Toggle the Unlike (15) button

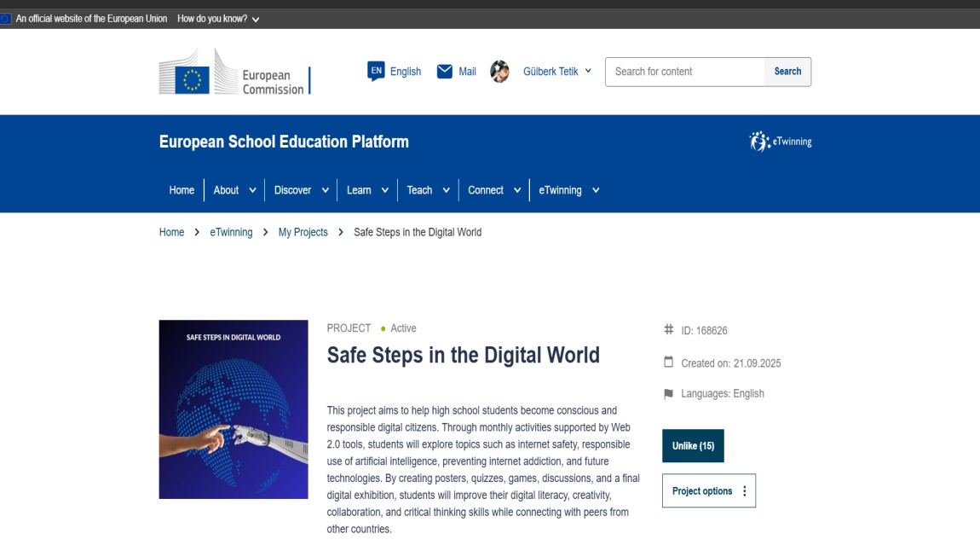coord(692,446)
